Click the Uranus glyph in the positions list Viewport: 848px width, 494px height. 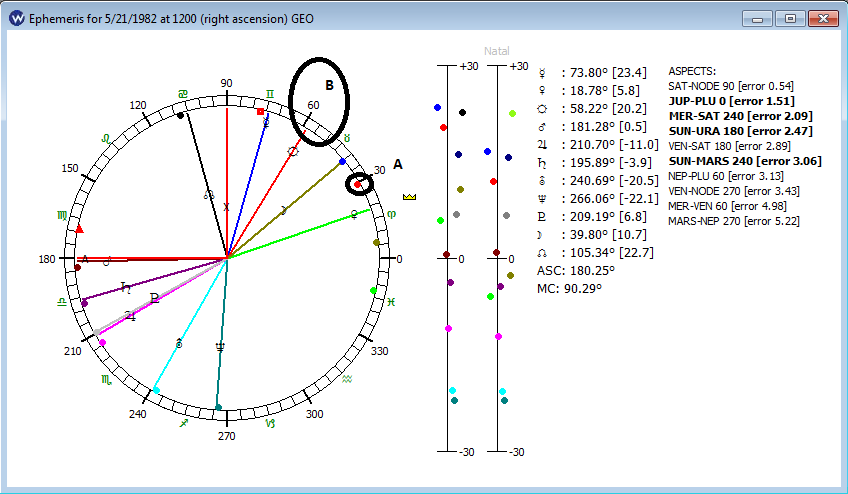(x=542, y=181)
